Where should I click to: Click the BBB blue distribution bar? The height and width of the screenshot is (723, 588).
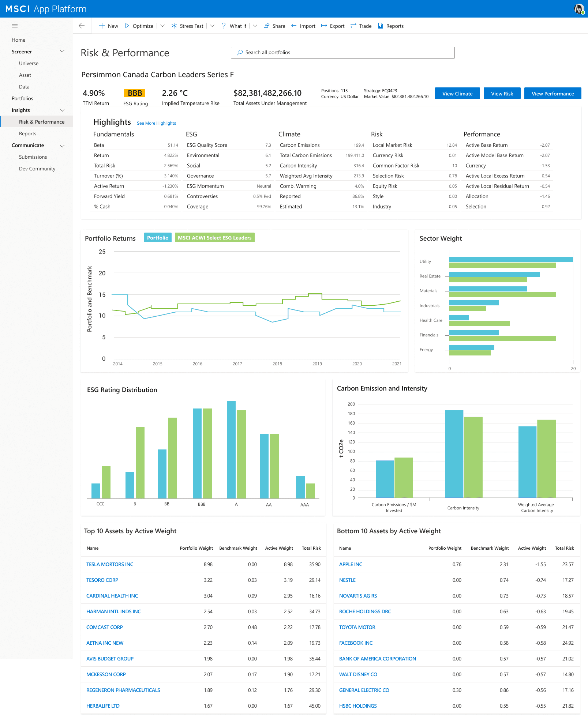point(197,453)
